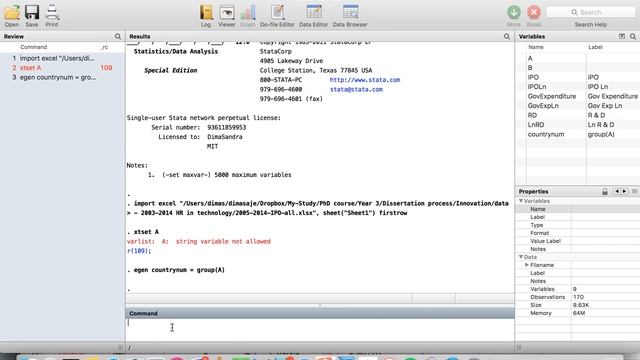Click the red Break button
640x360 pixels.
coord(534,12)
